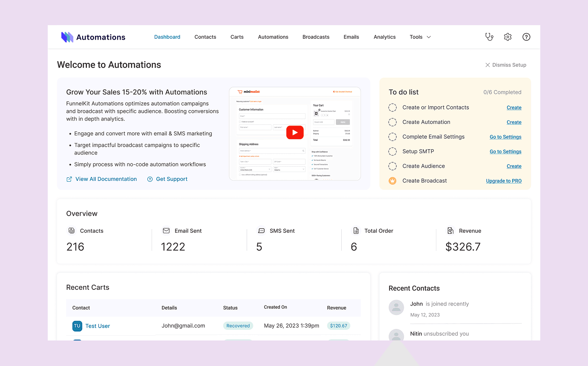Click John's avatar in Recent Contacts
This screenshot has width=588, height=366.
coord(396,307)
